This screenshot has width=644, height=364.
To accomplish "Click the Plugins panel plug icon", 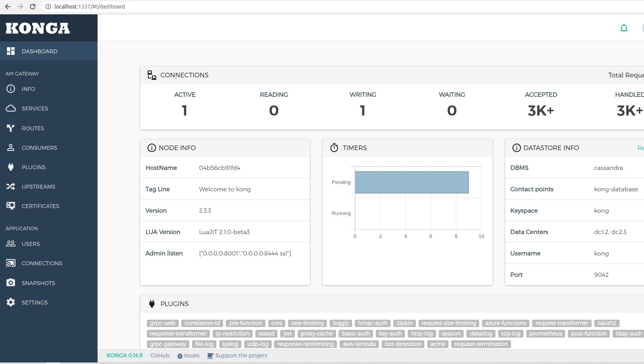I will (152, 304).
